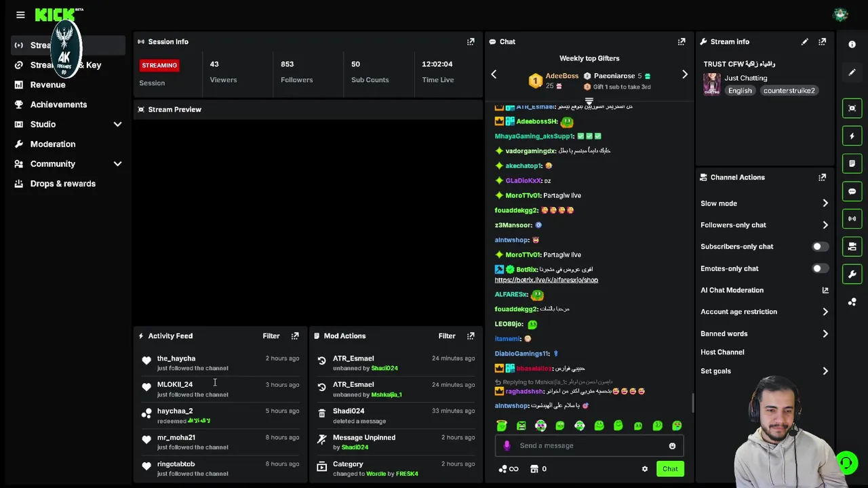Click the info icon in right toolbar
Screen dimensions: 868x488
click(x=852, y=45)
